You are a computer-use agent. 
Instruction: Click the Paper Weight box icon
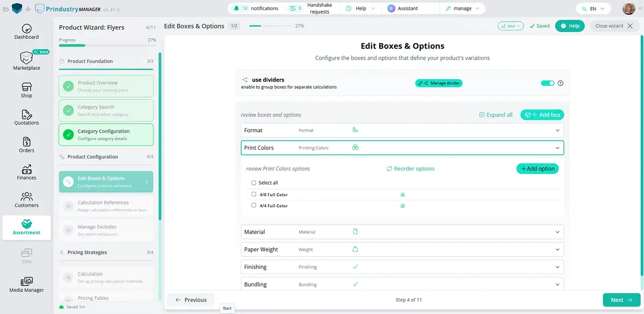click(x=355, y=249)
